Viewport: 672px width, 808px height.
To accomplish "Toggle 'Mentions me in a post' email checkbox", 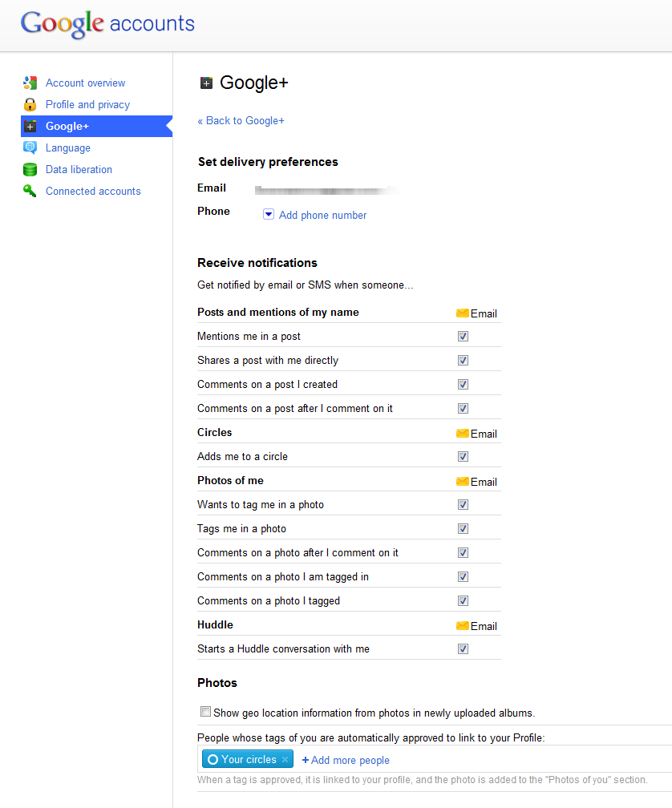I will point(463,337).
